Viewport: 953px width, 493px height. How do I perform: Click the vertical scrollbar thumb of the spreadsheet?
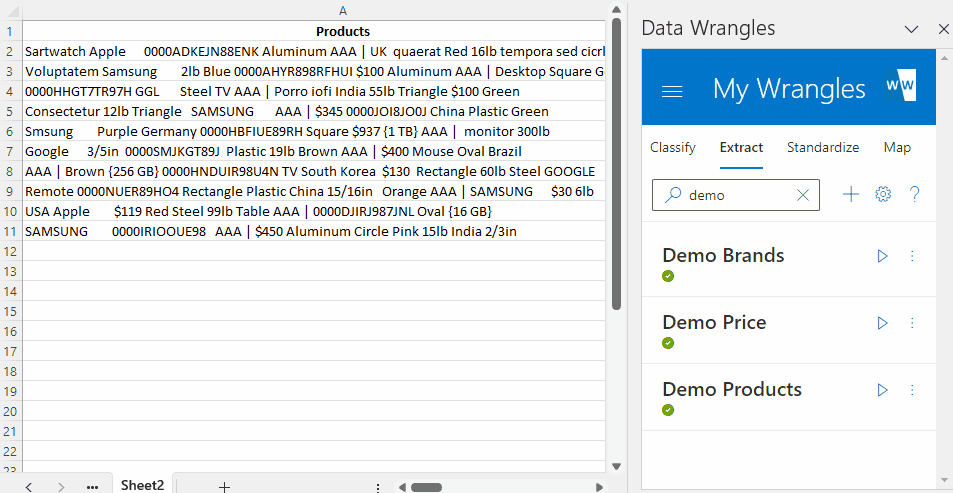pos(616,164)
